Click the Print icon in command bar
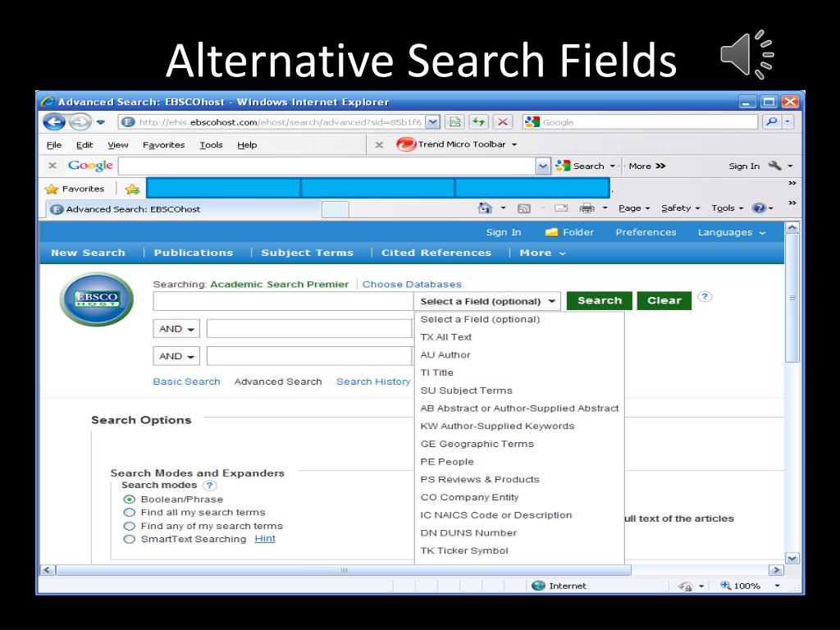 pos(587,208)
